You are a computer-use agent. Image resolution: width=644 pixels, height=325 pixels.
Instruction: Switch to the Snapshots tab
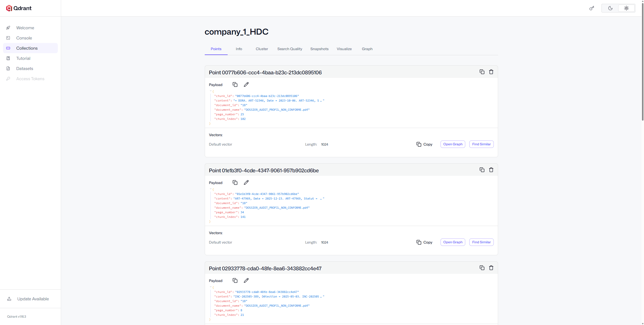click(x=319, y=49)
